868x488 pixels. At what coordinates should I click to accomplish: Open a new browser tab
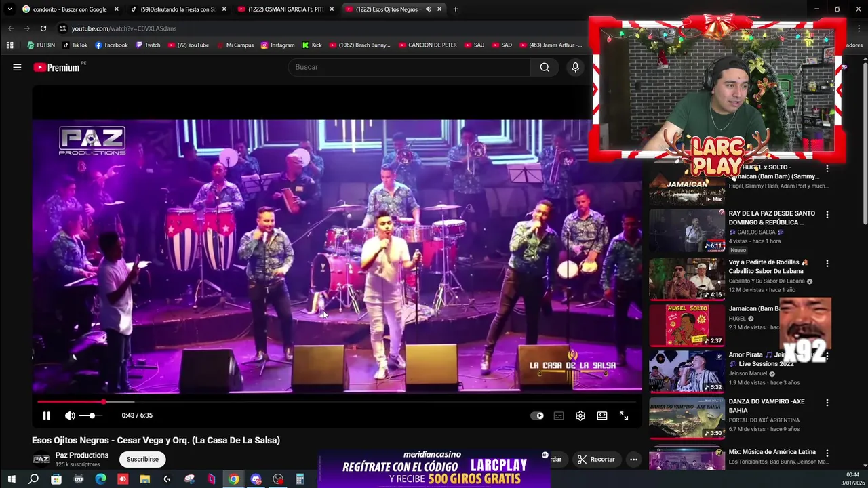click(x=455, y=9)
